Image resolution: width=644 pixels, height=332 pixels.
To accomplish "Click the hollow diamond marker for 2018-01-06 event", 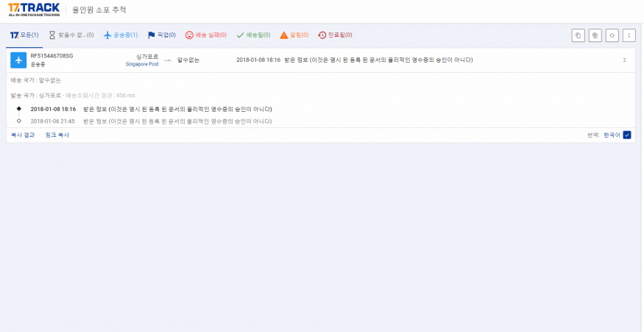I will [x=18, y=121].
